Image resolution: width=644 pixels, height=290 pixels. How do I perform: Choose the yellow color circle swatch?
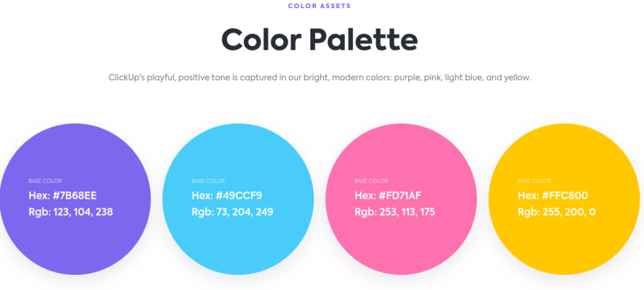(563, 245)
